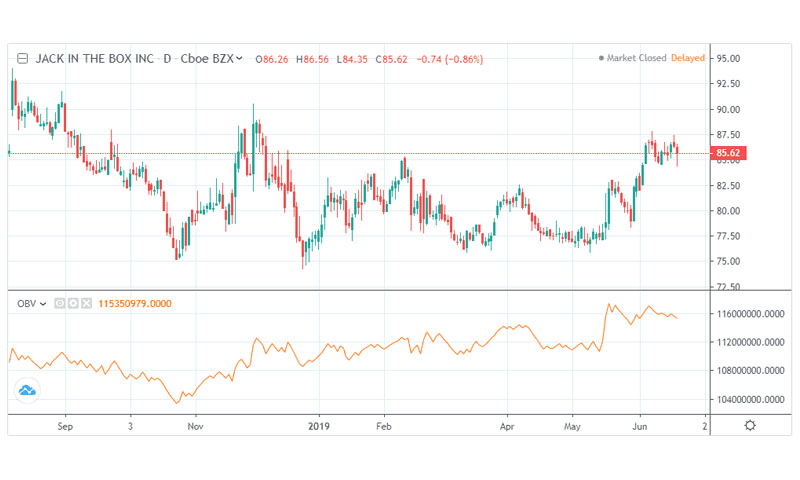Expand the OBV indicator dropdown arrow
Screen dimensions: 800x480
point(43,304)
